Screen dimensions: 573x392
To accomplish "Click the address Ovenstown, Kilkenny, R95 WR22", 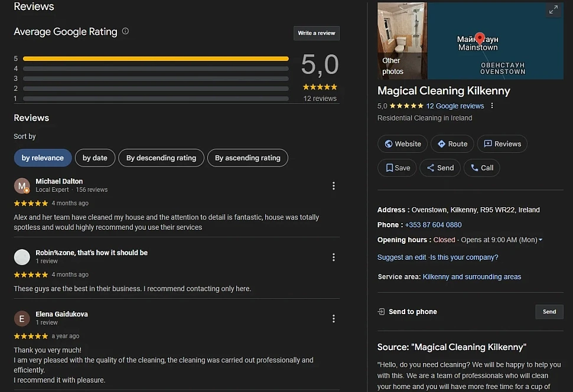I will 476,210.
